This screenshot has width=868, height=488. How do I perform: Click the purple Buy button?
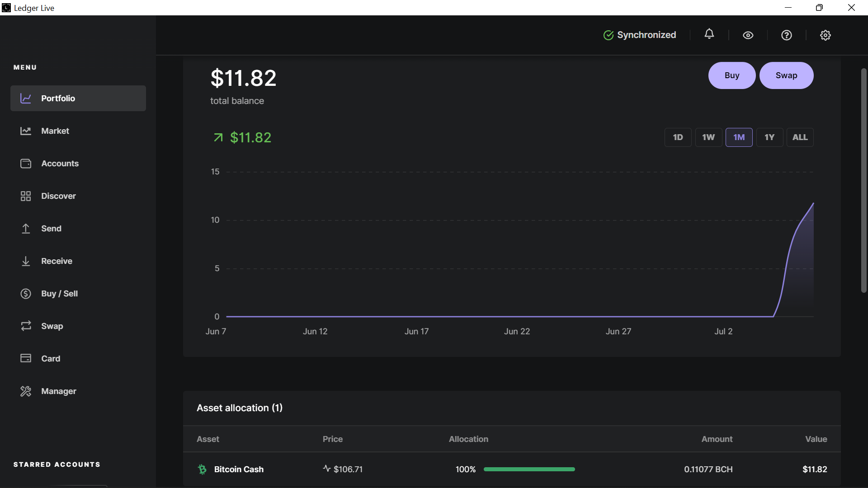pos(732,75)
